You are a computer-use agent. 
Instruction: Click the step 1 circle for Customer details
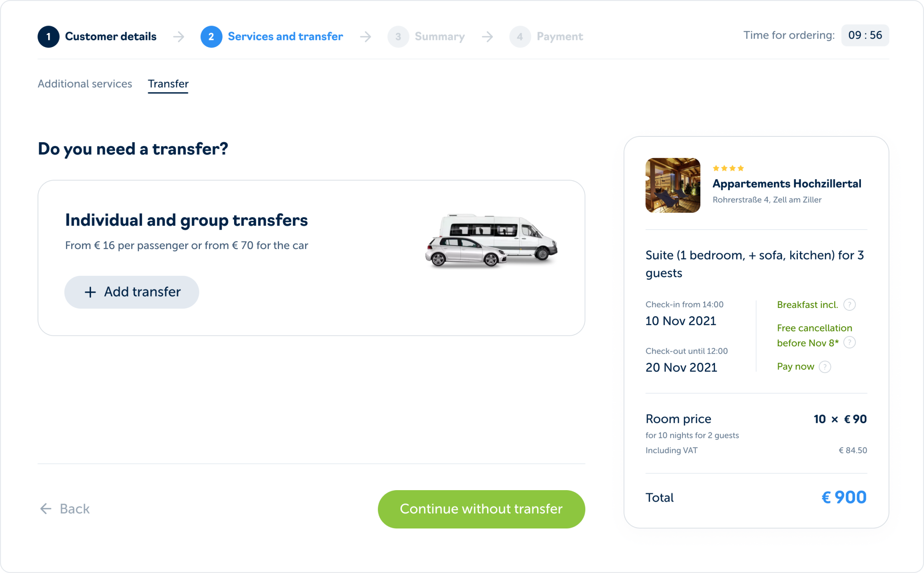click(x=48, y=37)
